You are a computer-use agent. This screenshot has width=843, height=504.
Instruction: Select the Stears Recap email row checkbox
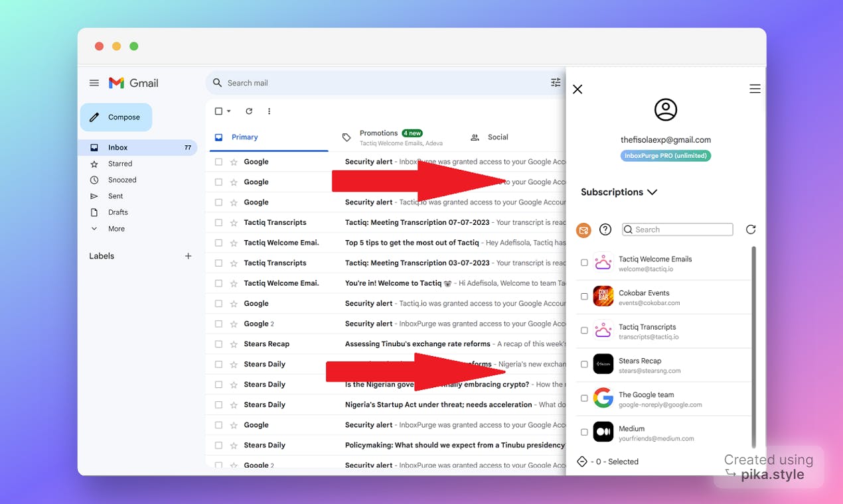click(218, 344)
